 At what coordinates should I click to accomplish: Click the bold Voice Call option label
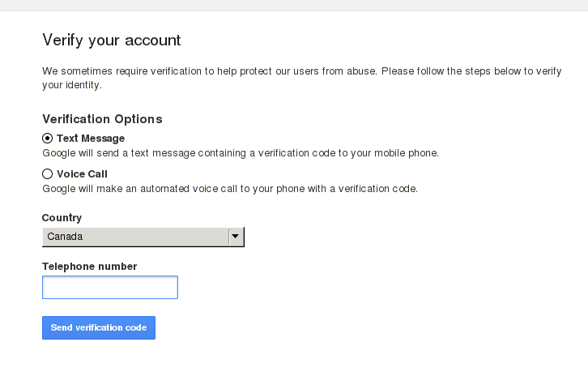pyautogui.click(x=82, y=174)
